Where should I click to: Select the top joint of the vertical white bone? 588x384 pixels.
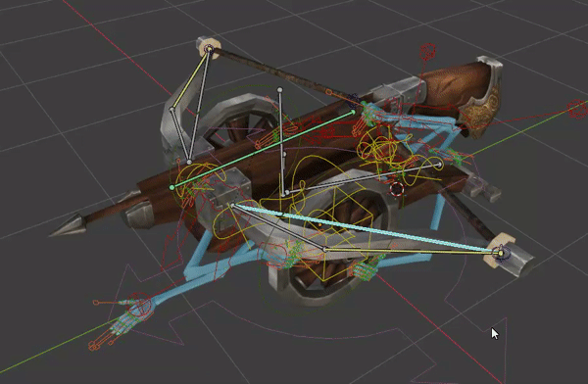pyautogui.click(x=279, y=90)
